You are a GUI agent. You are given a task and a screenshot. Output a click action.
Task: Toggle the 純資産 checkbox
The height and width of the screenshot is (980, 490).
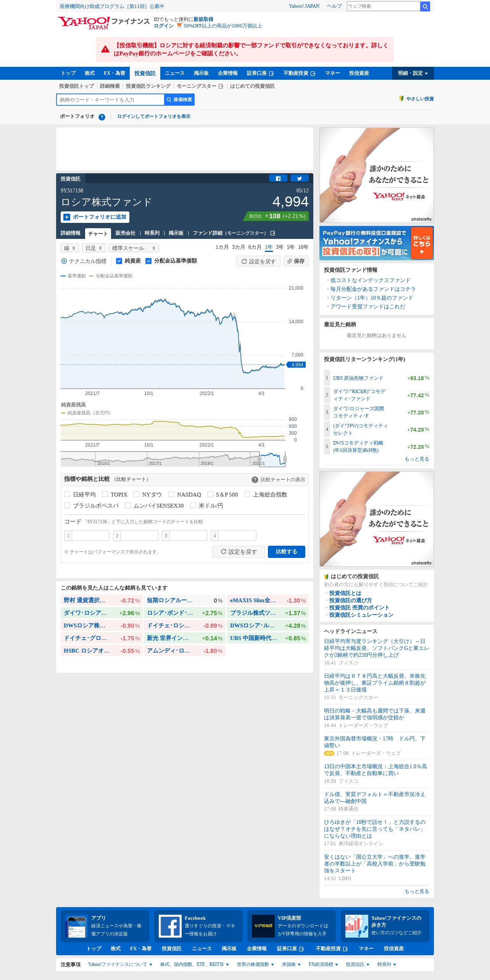[x=119, y=261]
